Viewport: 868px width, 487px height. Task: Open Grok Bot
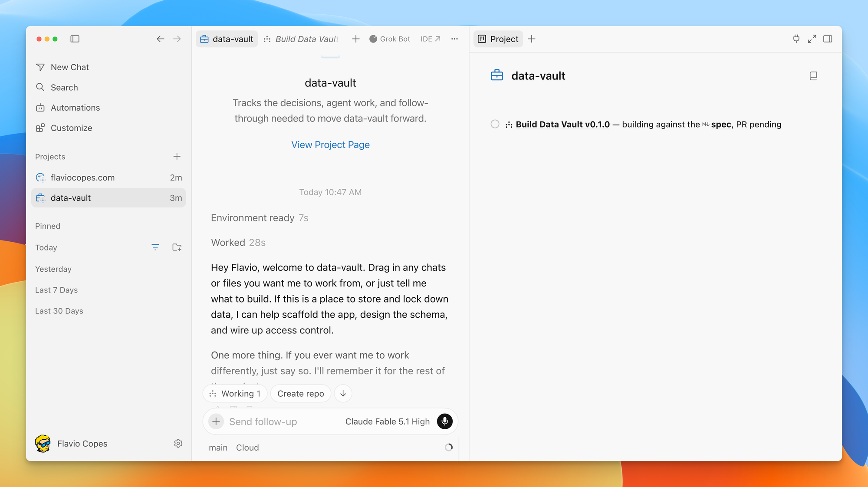click(x=390, y=39)
